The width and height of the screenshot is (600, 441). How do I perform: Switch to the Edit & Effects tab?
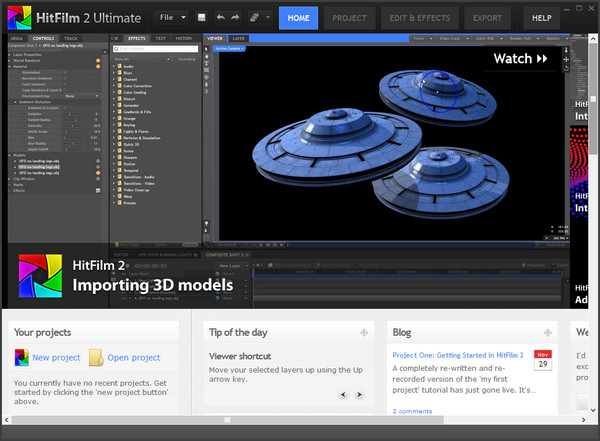(420, 18)
